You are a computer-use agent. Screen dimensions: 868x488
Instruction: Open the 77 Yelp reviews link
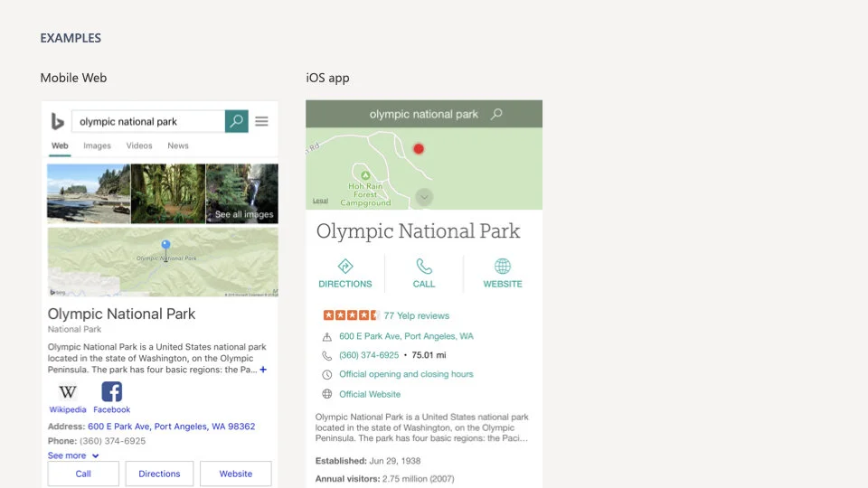[417, 315]
